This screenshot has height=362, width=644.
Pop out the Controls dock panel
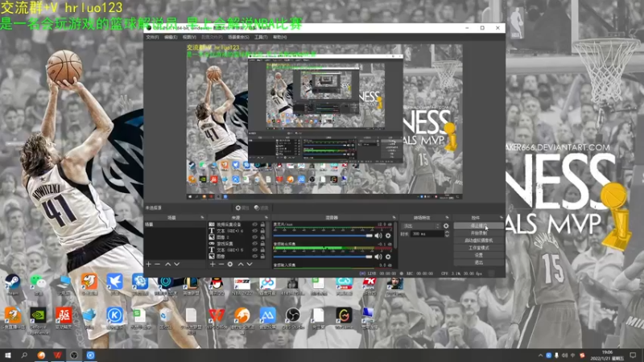tap(501, 217)
